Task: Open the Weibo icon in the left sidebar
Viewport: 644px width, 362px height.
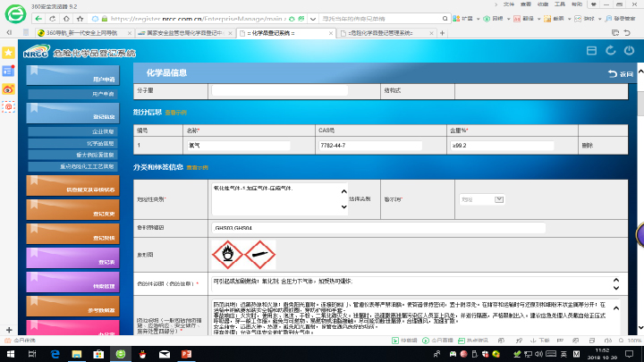Action: coord(9,88)
